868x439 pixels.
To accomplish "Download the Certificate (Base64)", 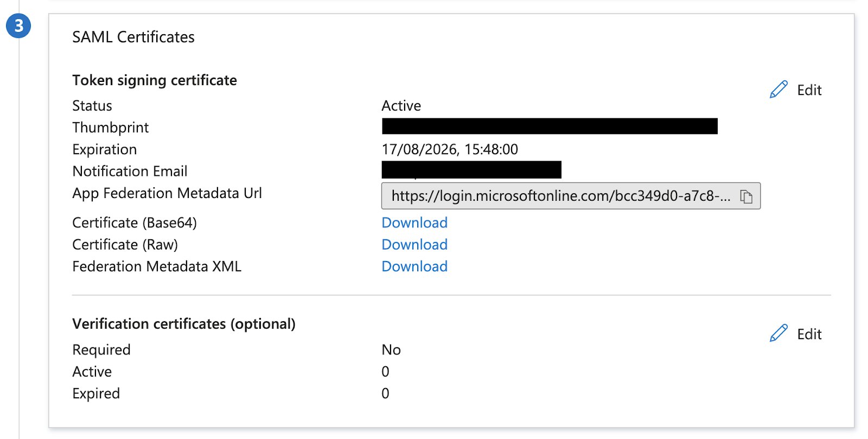I will coord(414,222).
